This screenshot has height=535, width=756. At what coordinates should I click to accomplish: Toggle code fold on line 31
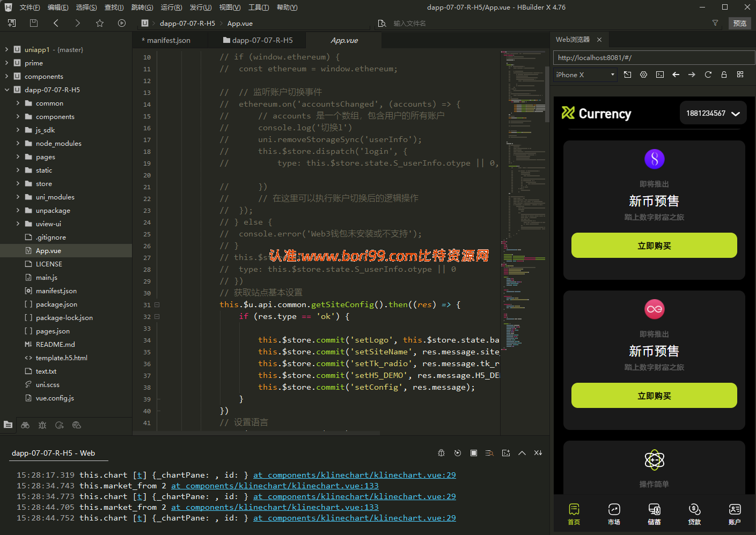[157, 304]
